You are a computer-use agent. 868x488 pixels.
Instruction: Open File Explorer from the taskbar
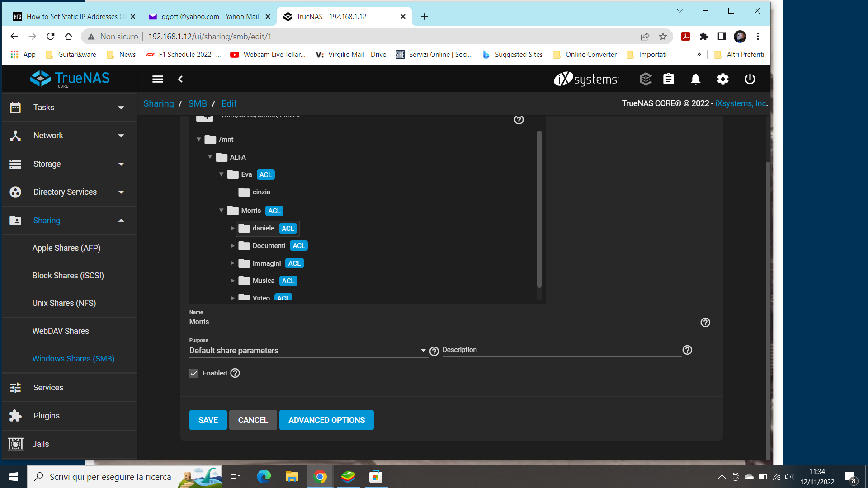pyautogui.click(x=292, y=477)
